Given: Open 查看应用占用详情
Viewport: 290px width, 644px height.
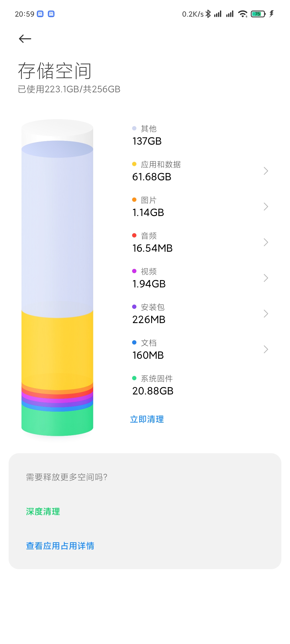Looking at the screenshot, I should [60, 546].
